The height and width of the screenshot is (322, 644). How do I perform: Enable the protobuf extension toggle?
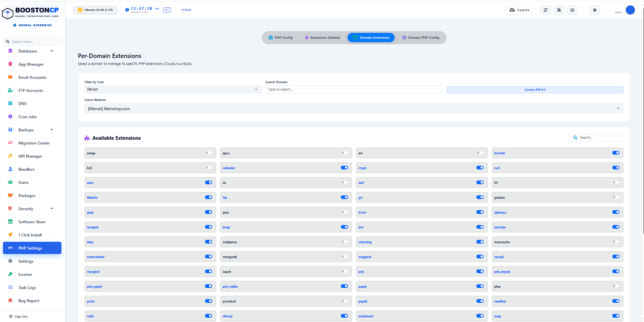click(344, 301)
